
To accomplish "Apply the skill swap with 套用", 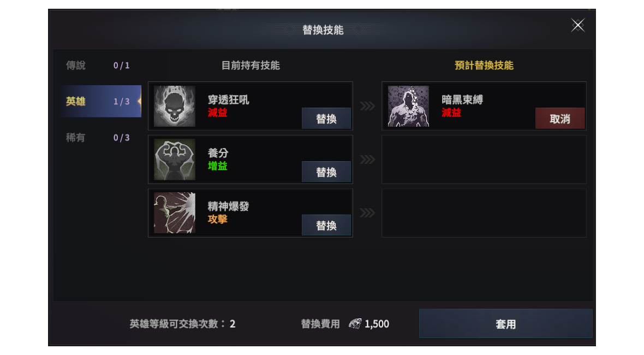I will coord(505,324).
